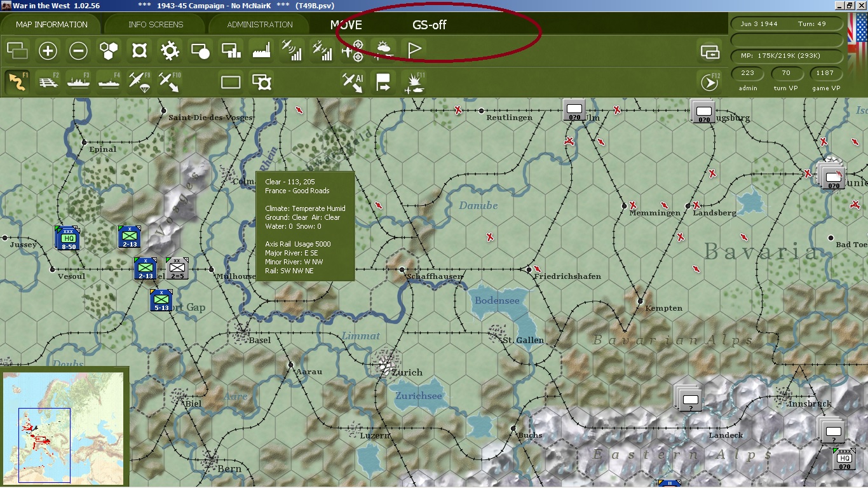This screenshot has width=868, height=488.
Task: Click the window swap icon near date panel
Action: click(x=709, y=51)
